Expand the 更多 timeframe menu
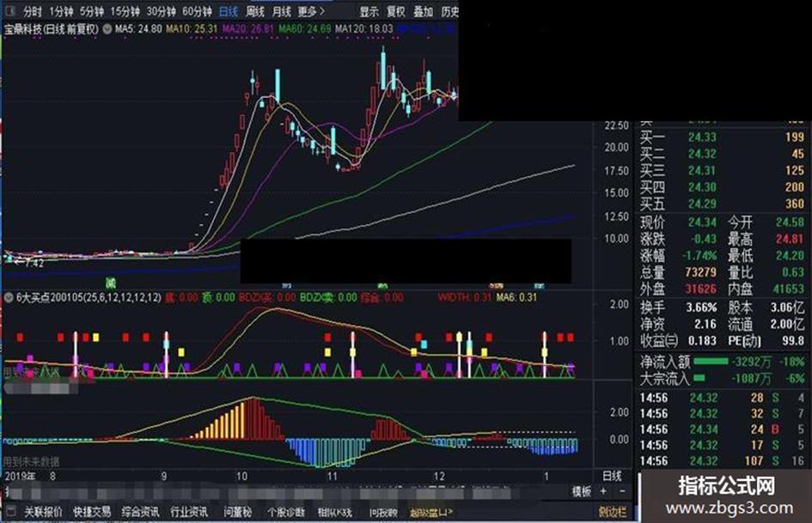The height and width of the screenshot is (523, 812). pyautogui.click(x=312, y=11)
